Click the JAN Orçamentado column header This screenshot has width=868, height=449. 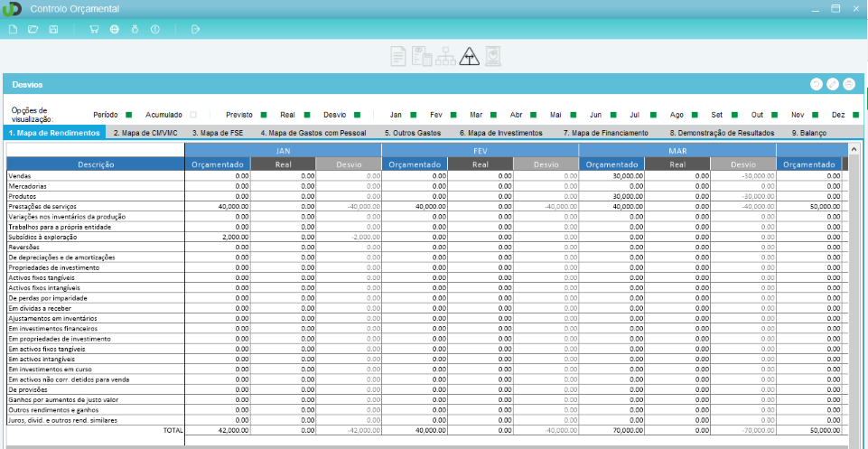(218, 164)
